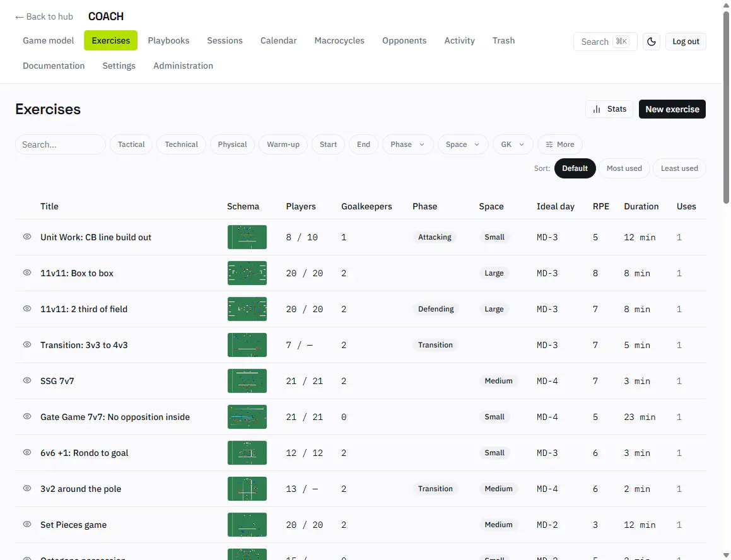Open the 11v11: 2 third of field schema thumbnail
The image size is (731, 560).
(247, 308)
